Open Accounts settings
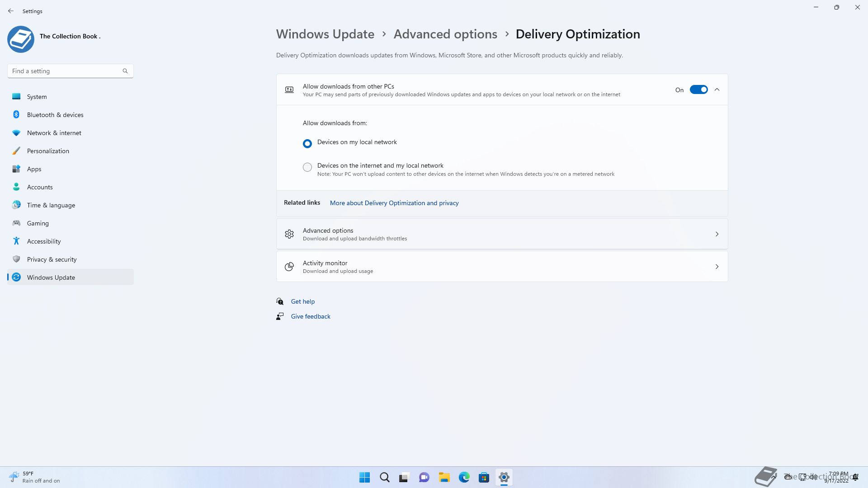This screenshot has width=868, height=488. [70, 187]
